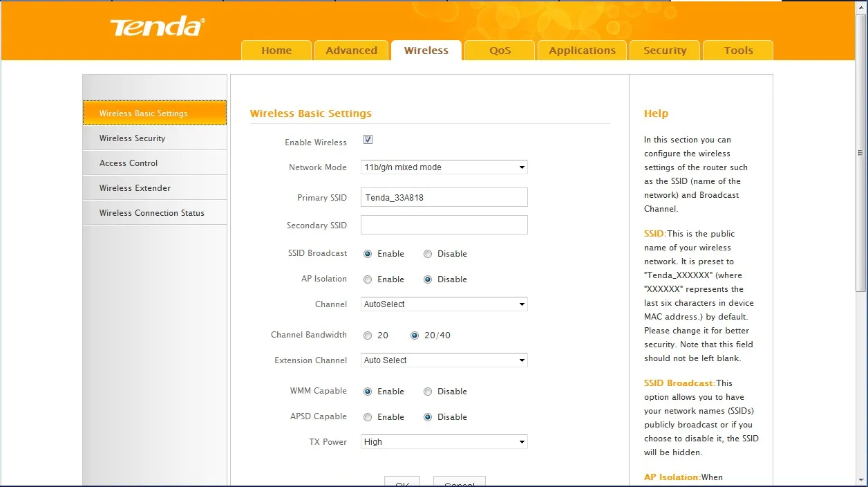868x487 pixels.
Task: Choose 20/40 for Channel Bandwidth
Action: [x=415, y=336]
